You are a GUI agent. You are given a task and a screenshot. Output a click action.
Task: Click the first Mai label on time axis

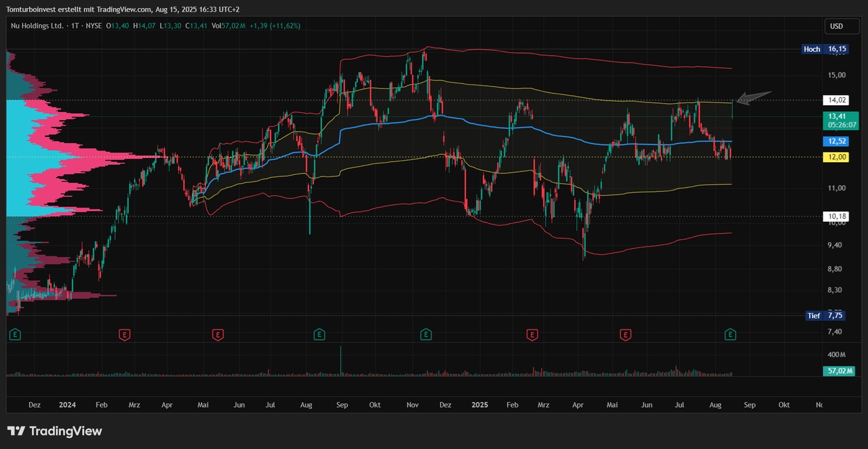tap(203, 405)
